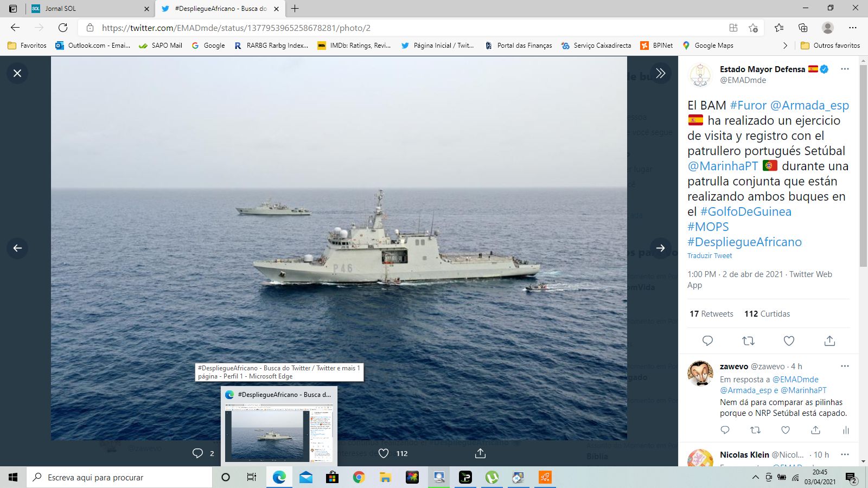The image size is (868, 488).
Task: Open more options for Estado Mayor Defensa tweet
Action: click(845, 69)
